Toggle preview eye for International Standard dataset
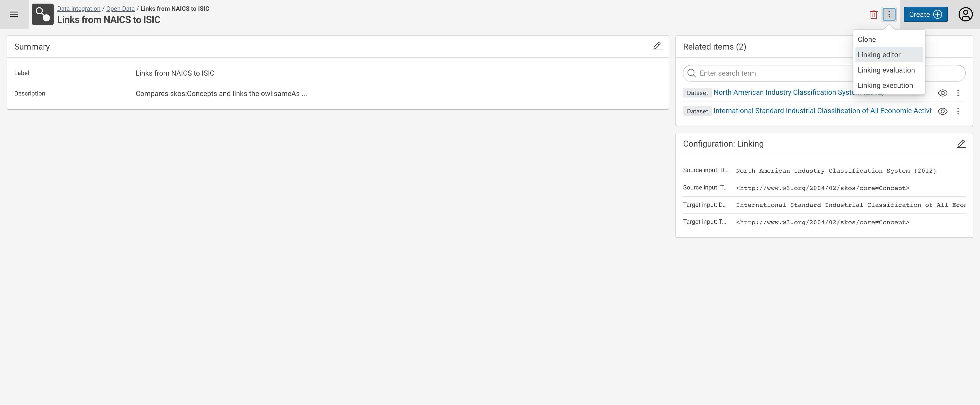This screenshot has height=405, width=980. (x=942, y=111)
